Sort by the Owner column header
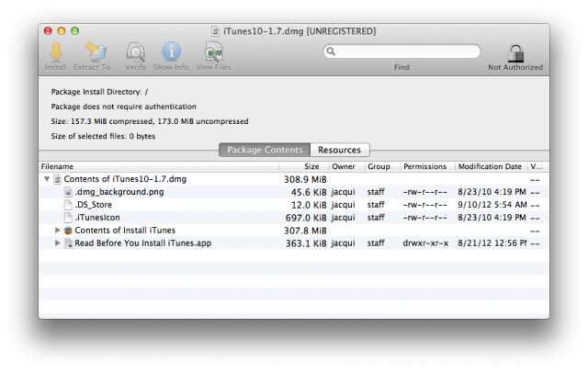Screen dimensions: 588x372 pyautogui.click(x=347, y=166)
